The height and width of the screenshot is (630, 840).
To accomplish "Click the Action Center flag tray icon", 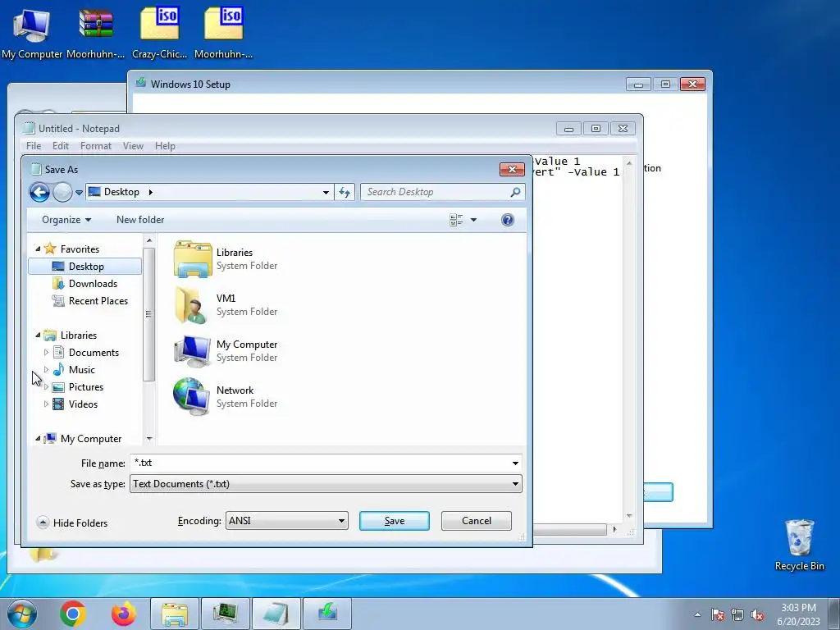I will 718,614.
